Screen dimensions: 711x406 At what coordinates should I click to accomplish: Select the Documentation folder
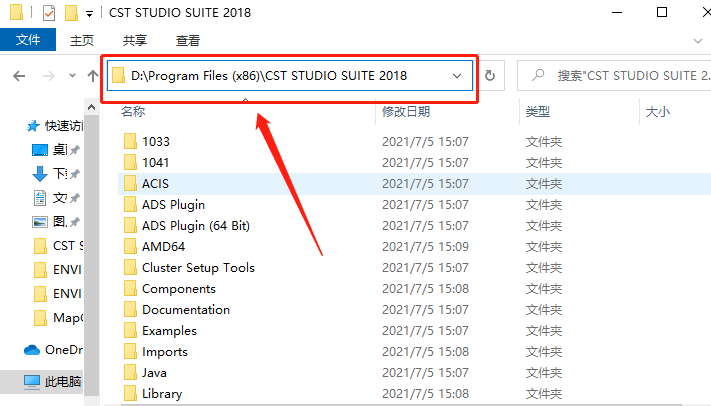[186, 310]
